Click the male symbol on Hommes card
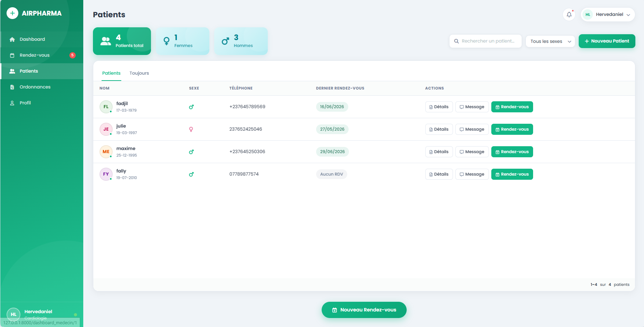Viewport: 644px width, 327px height. pyautogui.click(x=225, y=41)
